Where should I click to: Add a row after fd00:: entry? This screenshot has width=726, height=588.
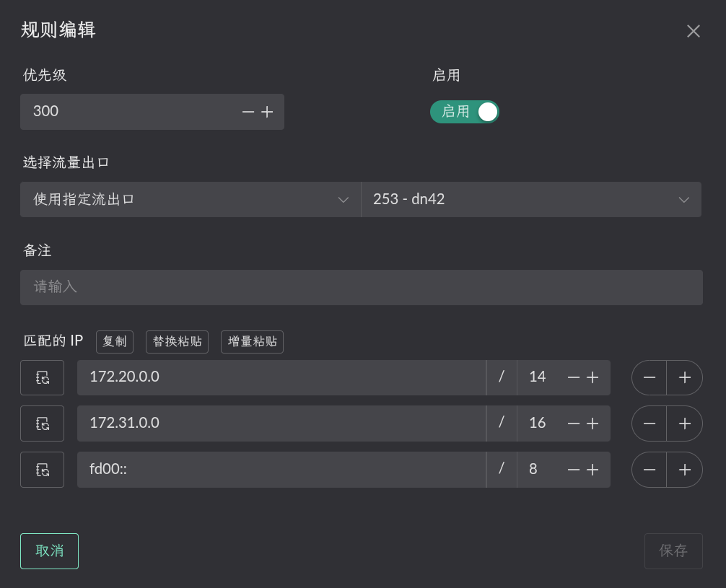[x=685, y=470]
